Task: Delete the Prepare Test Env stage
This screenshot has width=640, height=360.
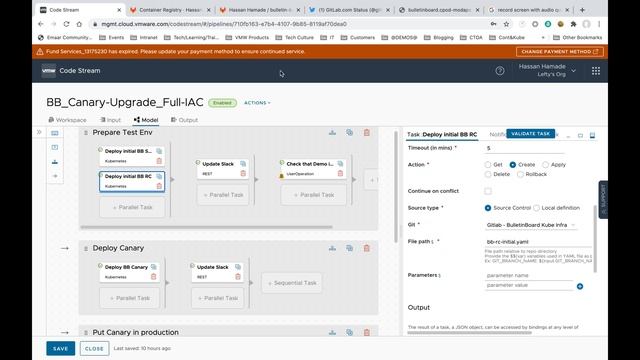Action: click(367, 132)
